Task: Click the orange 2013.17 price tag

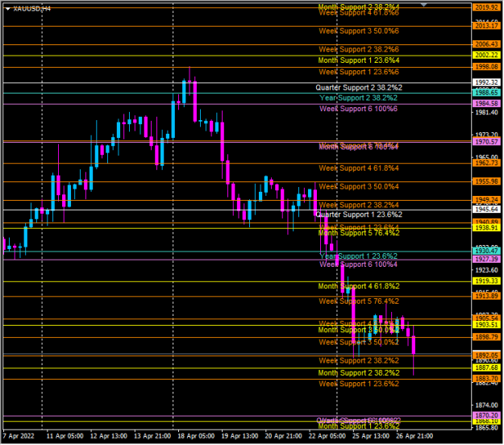Action: tap(486, 26)
